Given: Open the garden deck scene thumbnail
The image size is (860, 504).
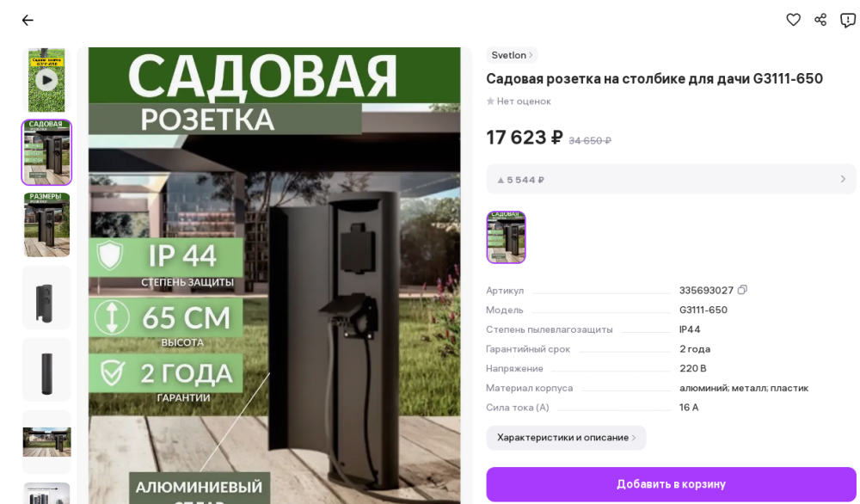Looking at the screenshot, I should (46, 442).
